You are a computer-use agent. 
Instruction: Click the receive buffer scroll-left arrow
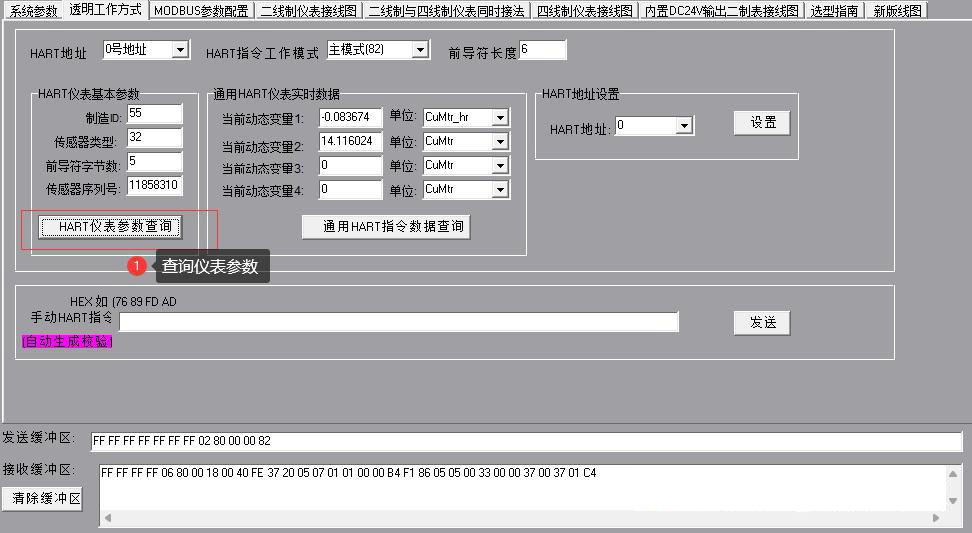coord(108,518)
